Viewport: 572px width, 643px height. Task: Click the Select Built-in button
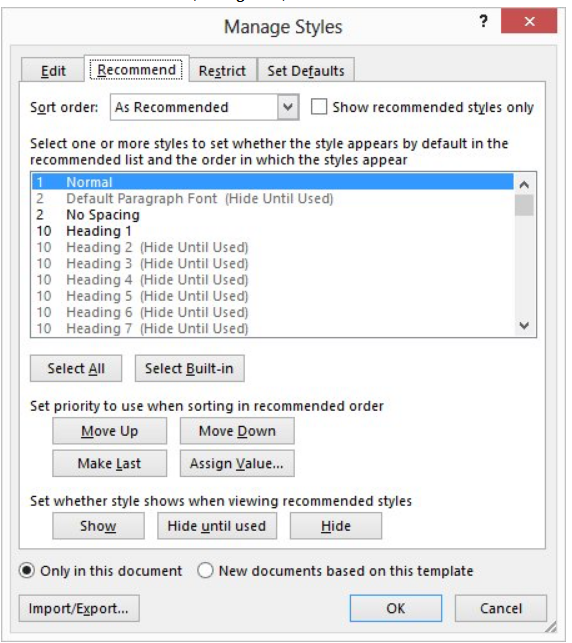[189, 368]
